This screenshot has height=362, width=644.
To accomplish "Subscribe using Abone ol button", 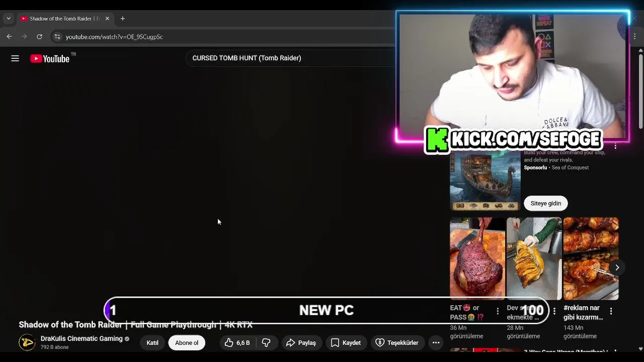I will click(x=187, y=343).
